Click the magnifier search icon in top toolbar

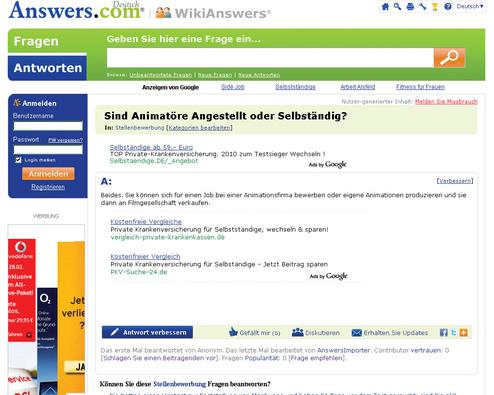click(397, 6)
